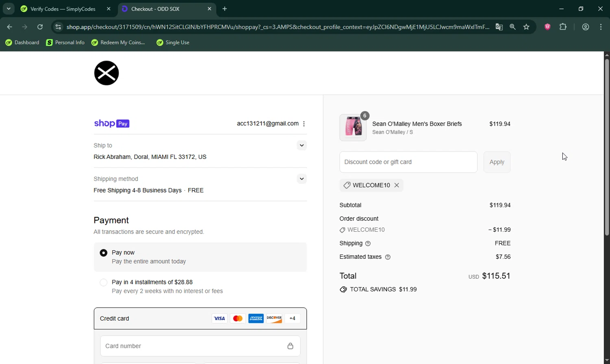This screenshot has height=364, width=610.
Task: Open the Single Use bookmark
Action: click(x=173, y=43)
